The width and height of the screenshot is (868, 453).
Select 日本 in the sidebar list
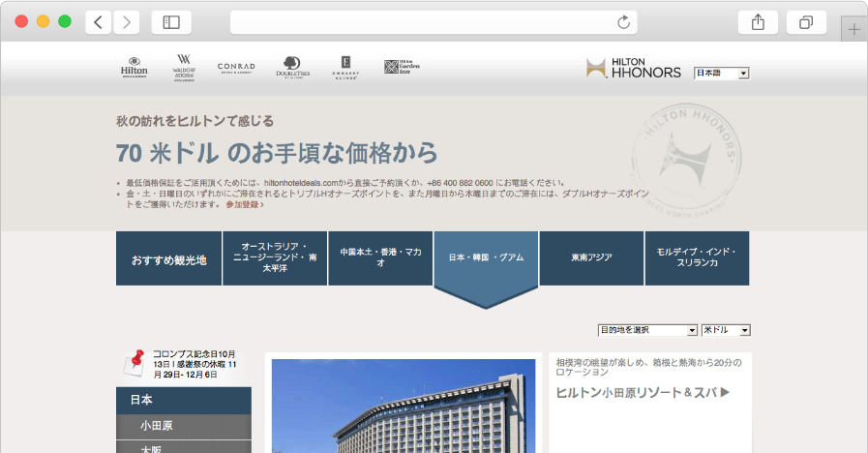click(x=184, y=401)
